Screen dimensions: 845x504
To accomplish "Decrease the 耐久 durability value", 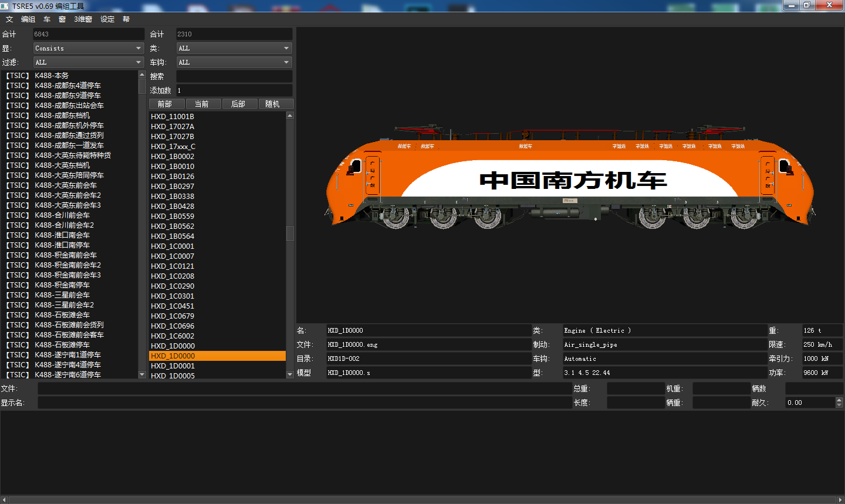I will (x=839, y=405).
